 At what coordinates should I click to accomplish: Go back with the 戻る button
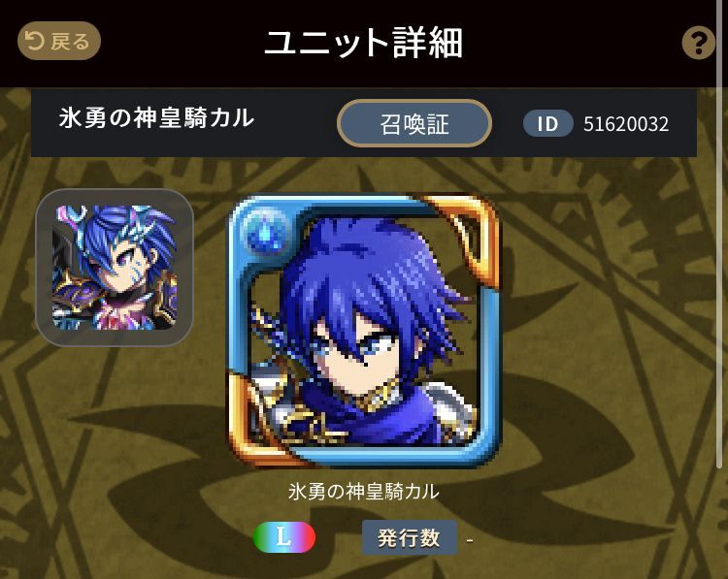point(59,41)
